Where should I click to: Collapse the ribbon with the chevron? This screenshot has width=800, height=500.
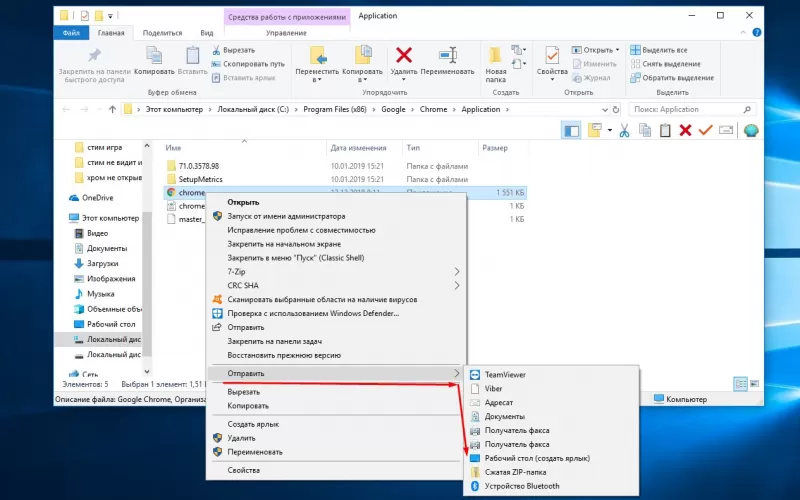(x=743, y=33)
